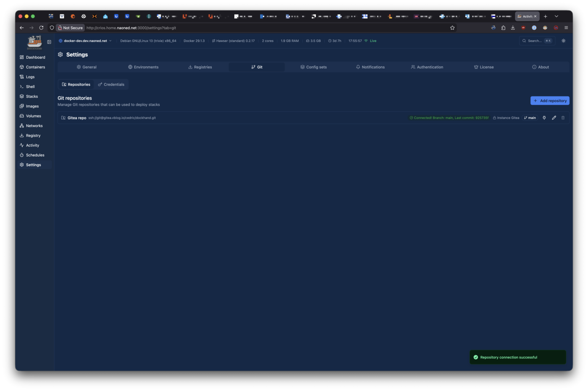Toggle the light/dark theme sun icon

point(563,41)
